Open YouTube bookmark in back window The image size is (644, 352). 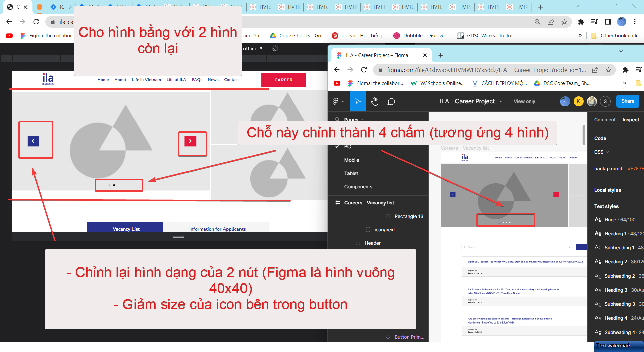tap(9, 36)
